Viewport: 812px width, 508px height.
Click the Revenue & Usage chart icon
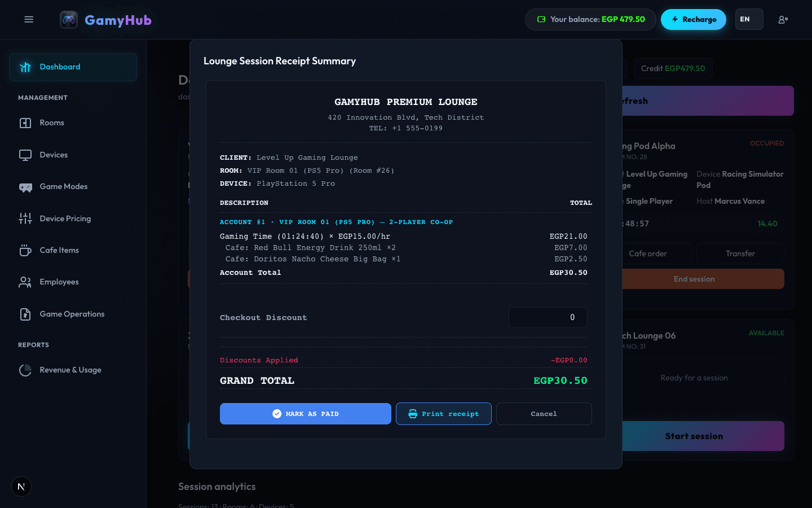pyautogui.click(x=25, y=370)
